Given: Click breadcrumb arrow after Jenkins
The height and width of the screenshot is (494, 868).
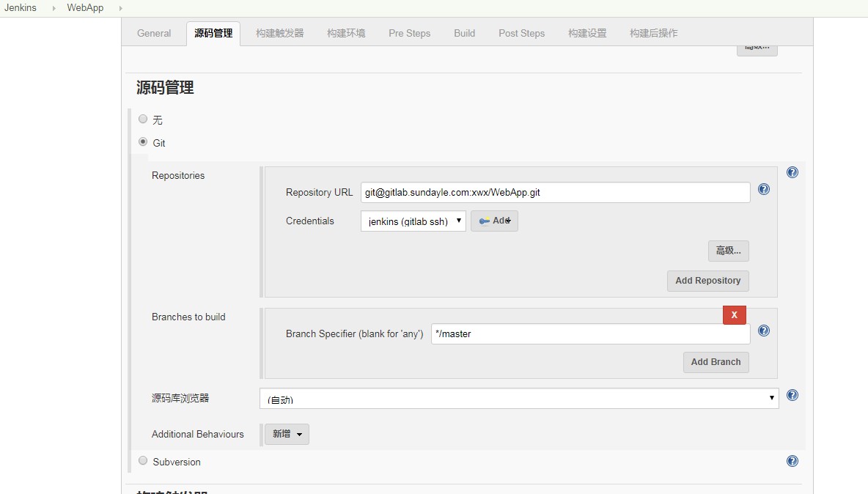Looking at the screenshot, I should point(54,8).
